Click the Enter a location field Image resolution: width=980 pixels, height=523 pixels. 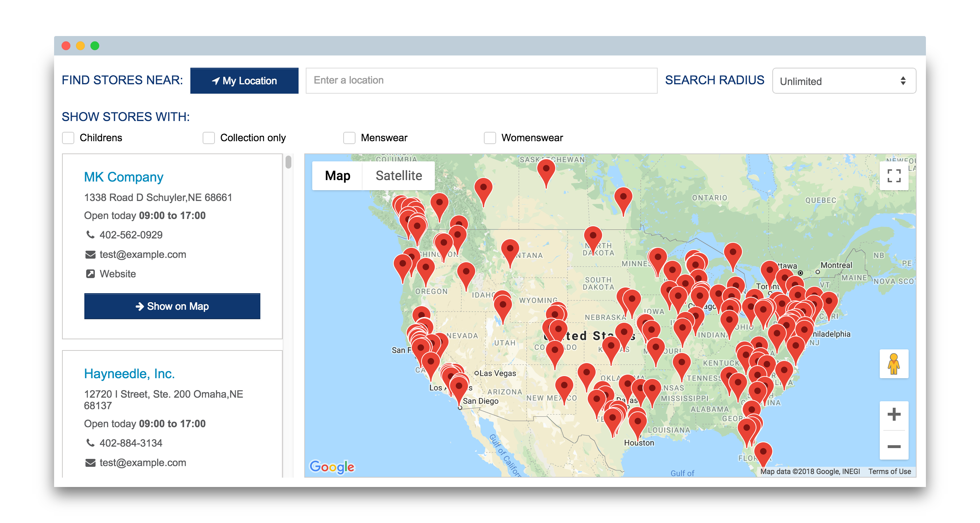(x=481, y=80)
